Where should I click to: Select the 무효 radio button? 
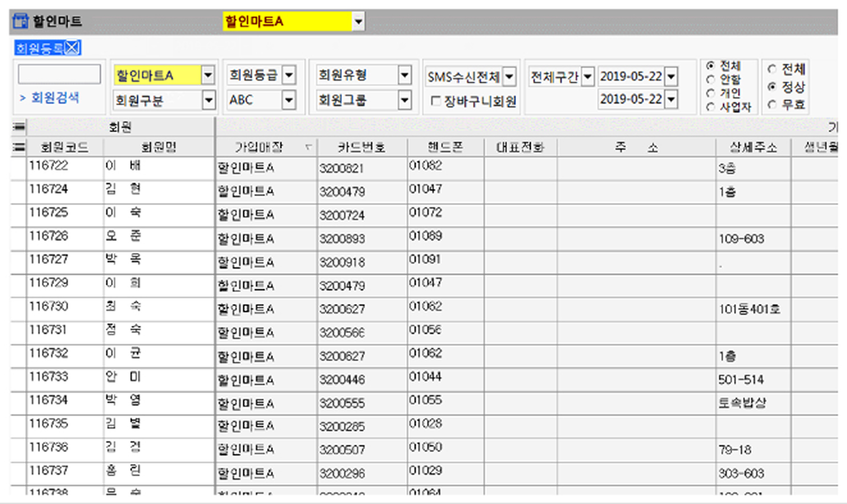772,105
